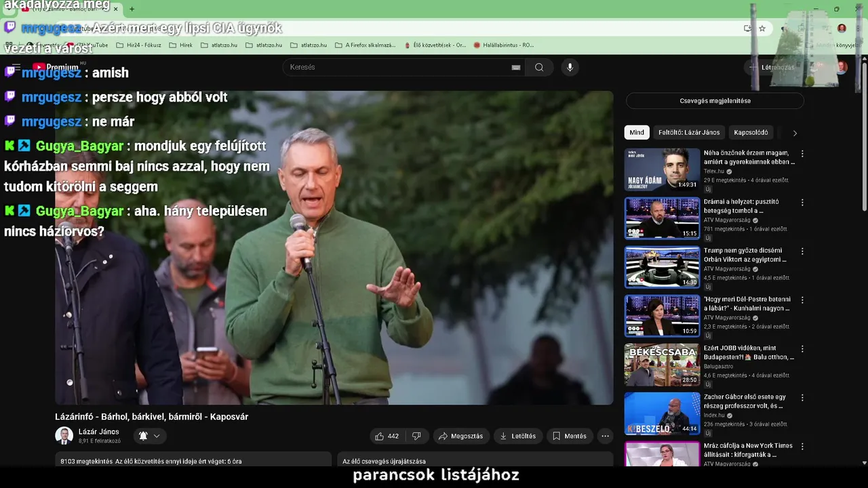This screenshot has width=868, height=488.
Task: Expand notification options dropdown next to bell
Action: pos(157,436)
